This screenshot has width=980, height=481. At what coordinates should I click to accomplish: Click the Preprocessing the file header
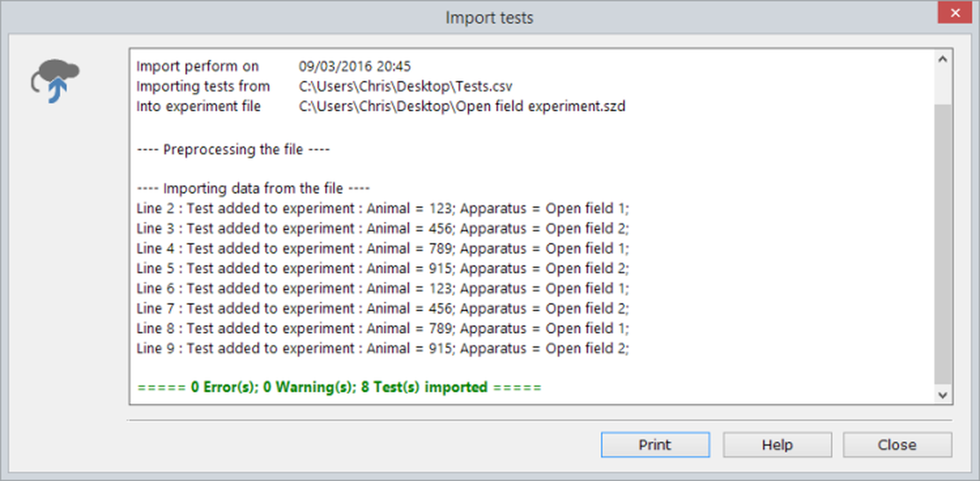233,150
